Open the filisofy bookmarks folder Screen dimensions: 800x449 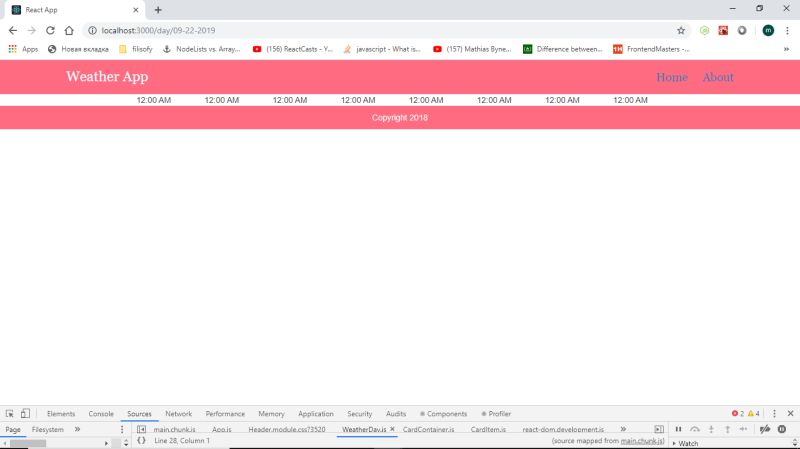(136, 49)
